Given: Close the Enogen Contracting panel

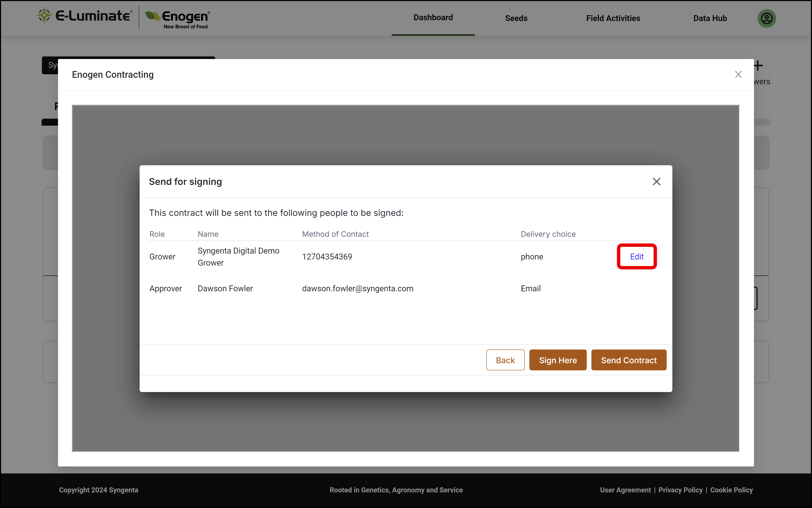Looking at the screenshot, I should pos(738,74).
